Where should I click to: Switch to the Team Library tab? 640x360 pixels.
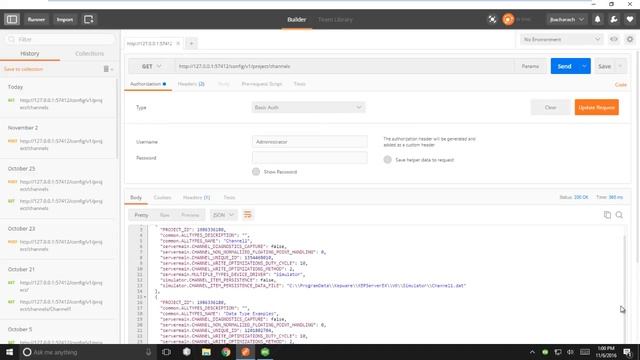335,19
